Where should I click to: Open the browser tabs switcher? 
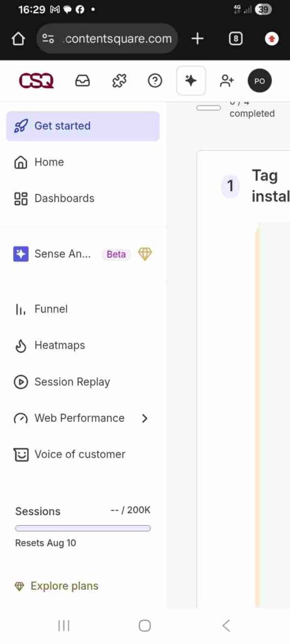tap(235, 39)
